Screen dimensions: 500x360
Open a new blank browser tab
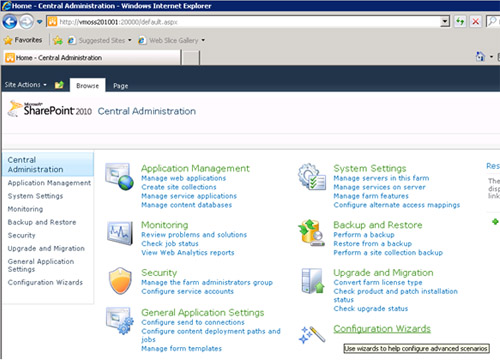pyautogui.click(x=191, y=58)
